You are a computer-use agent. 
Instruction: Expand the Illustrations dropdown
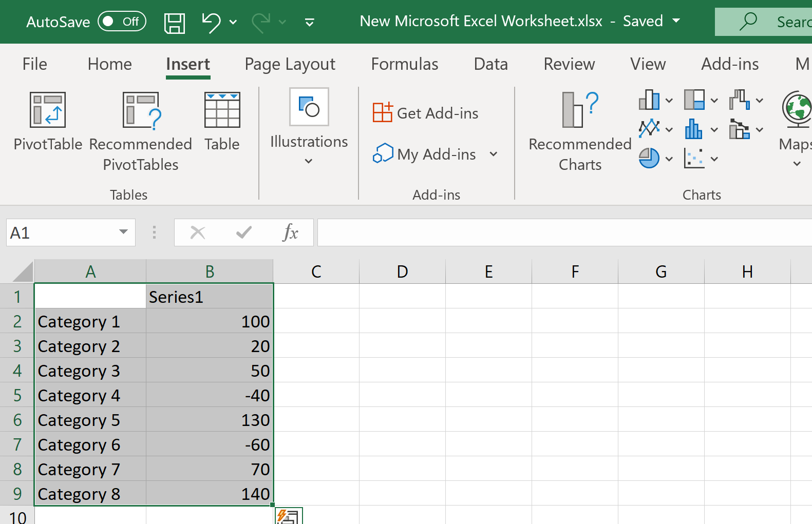pyautogui.click(x=309, y=161)
